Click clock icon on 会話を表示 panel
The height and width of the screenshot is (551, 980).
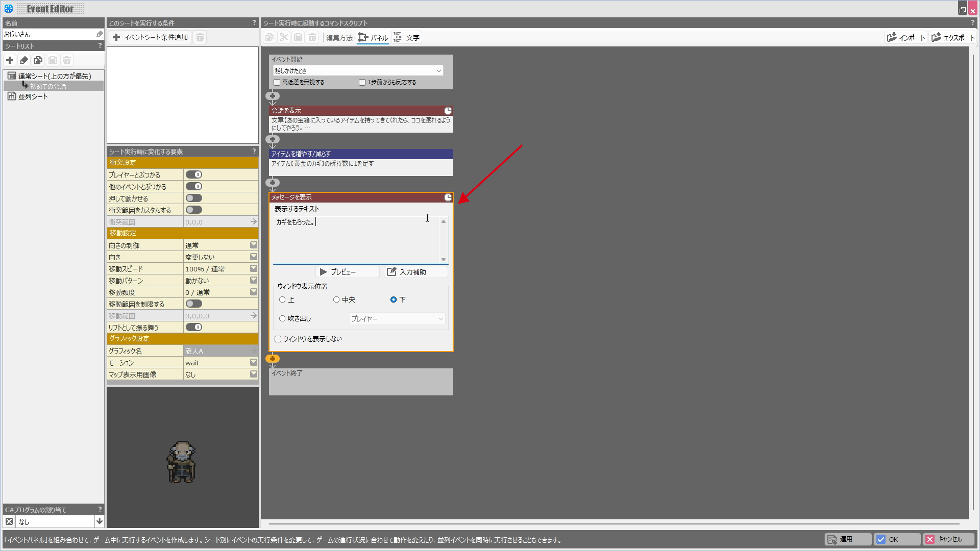448,110
